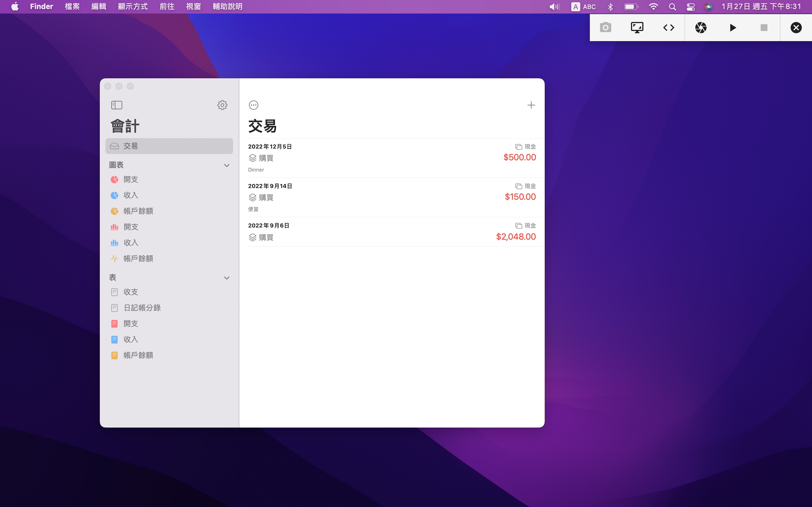Image resolution: width=812 pixels, height=507 pixels.
Task: Open settings via gear icon
Action: pyautogui.click(x=222, y=105)
